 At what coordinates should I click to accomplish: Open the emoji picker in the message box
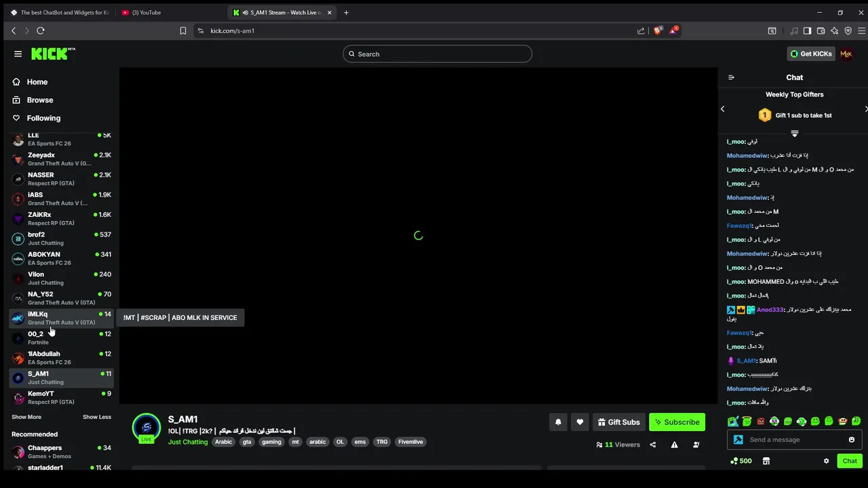[852, 440]
